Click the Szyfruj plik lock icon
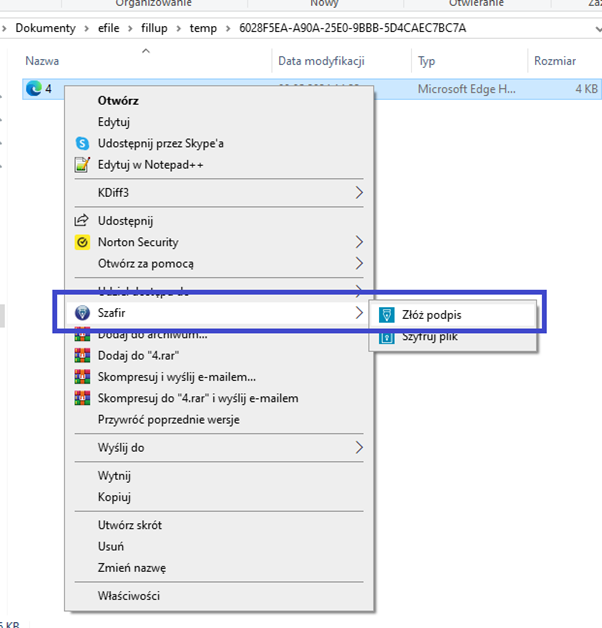The image size is (602, 628). [x=387, y=338]
